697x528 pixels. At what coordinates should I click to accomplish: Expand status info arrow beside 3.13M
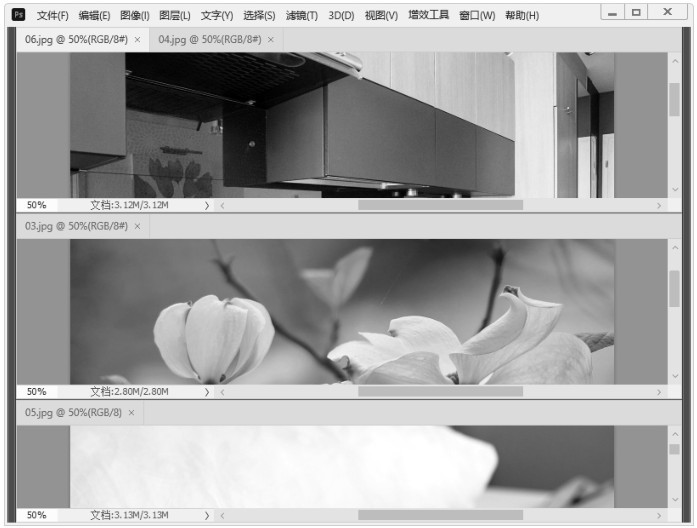tap(207, 516)
